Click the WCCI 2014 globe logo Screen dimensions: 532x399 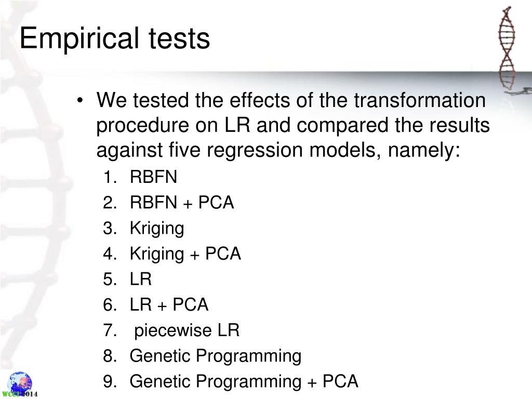click(20, 384)
